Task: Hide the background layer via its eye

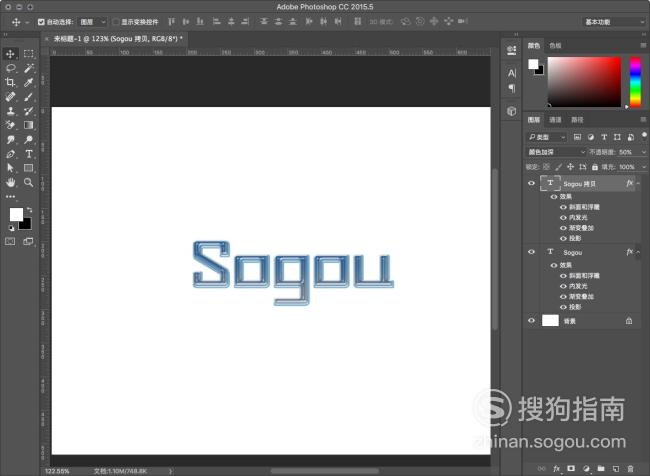Action: pos(531,321)
